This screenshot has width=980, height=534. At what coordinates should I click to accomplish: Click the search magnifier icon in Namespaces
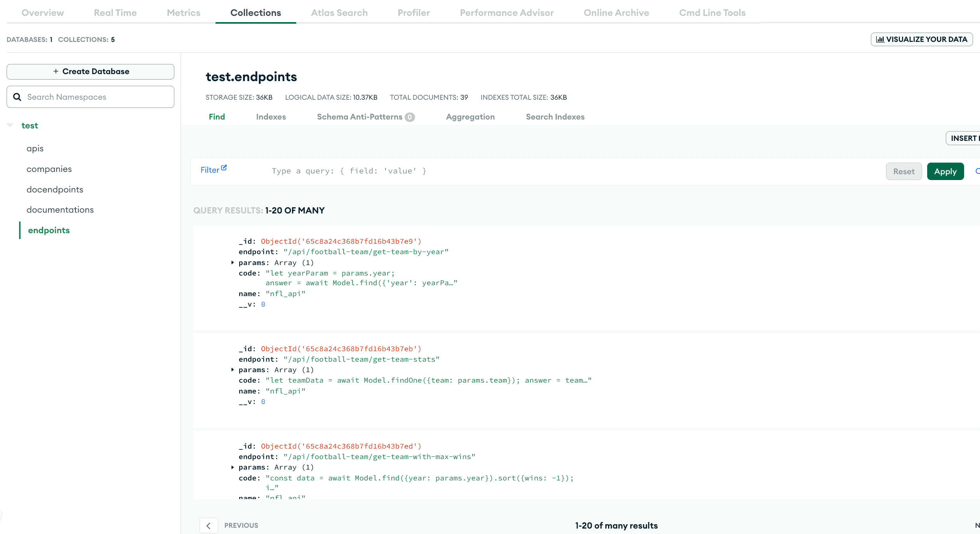pyautogui.click(x=17, y=97)
